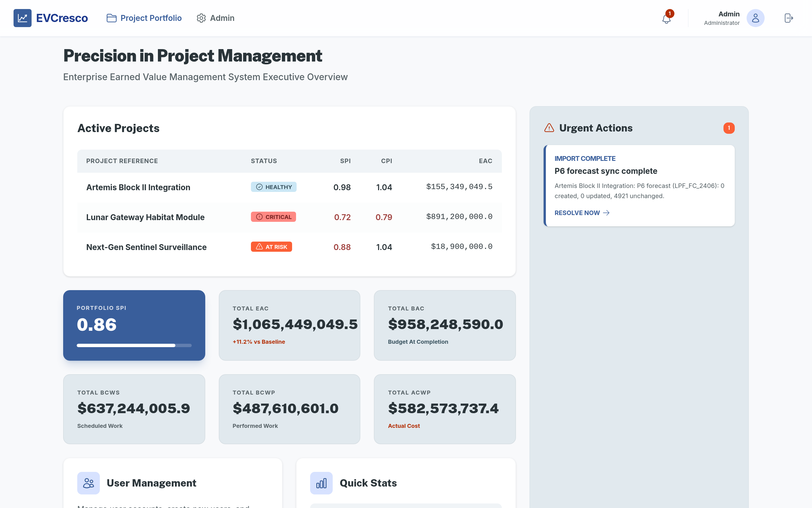Click the Total BAC card
812x508 pixels.
pyautogui.click(x=445, y=325)
